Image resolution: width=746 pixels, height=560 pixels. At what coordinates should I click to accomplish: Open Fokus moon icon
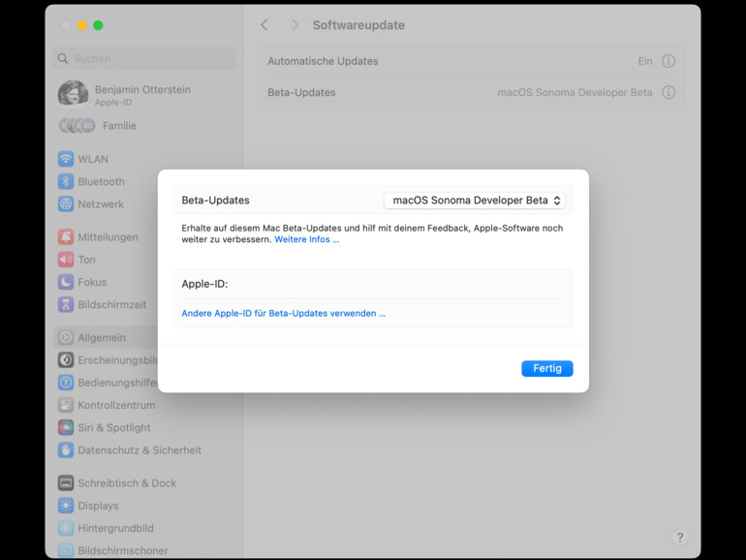(x=66, y=282)
